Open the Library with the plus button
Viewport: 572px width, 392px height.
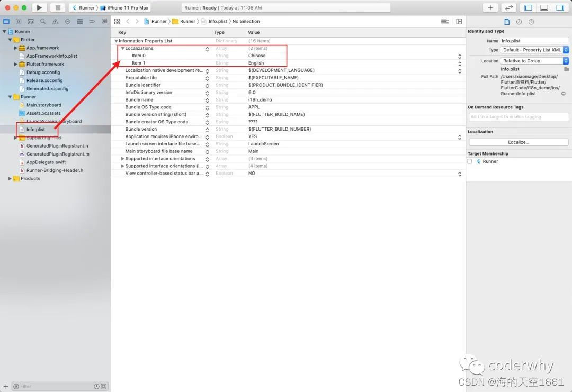[490, 7]
